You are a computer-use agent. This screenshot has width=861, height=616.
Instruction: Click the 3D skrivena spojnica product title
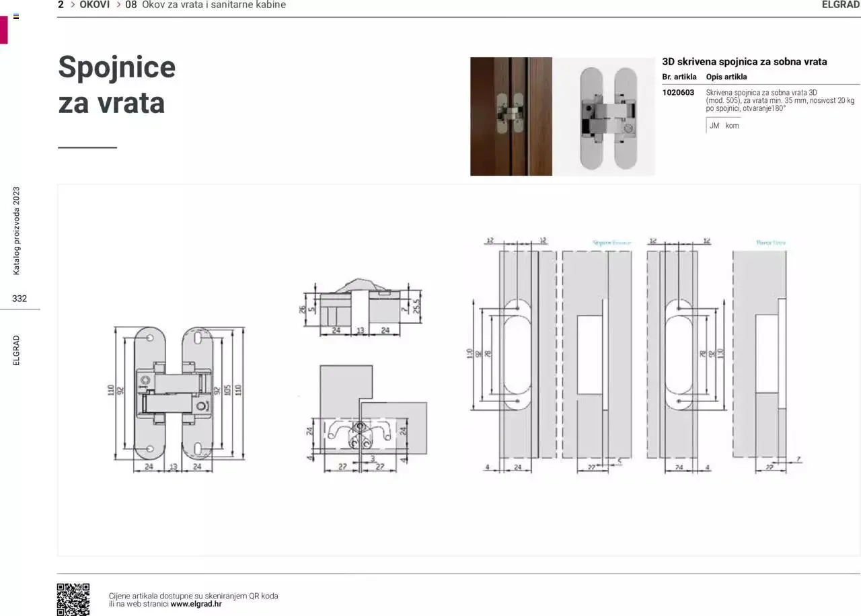click(745, 62)
